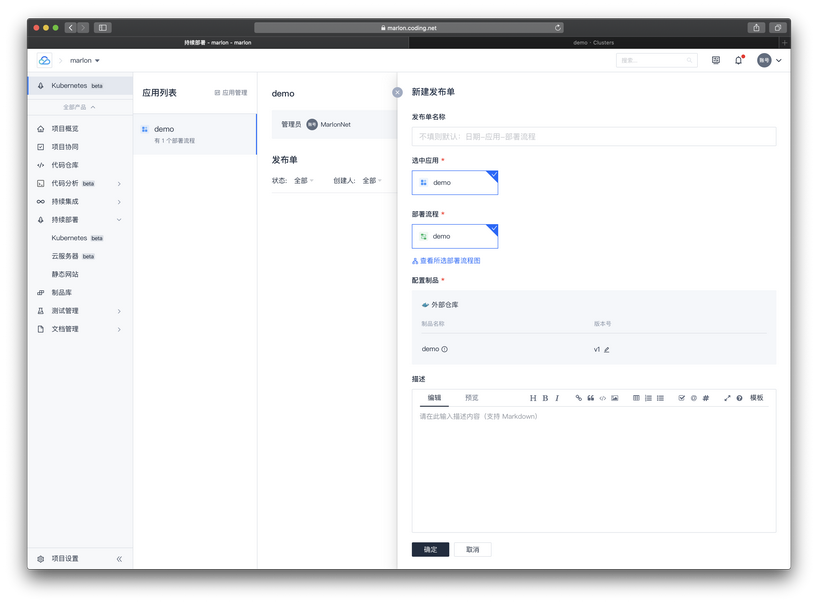Close the new release form panel

(x=397, y=92)
